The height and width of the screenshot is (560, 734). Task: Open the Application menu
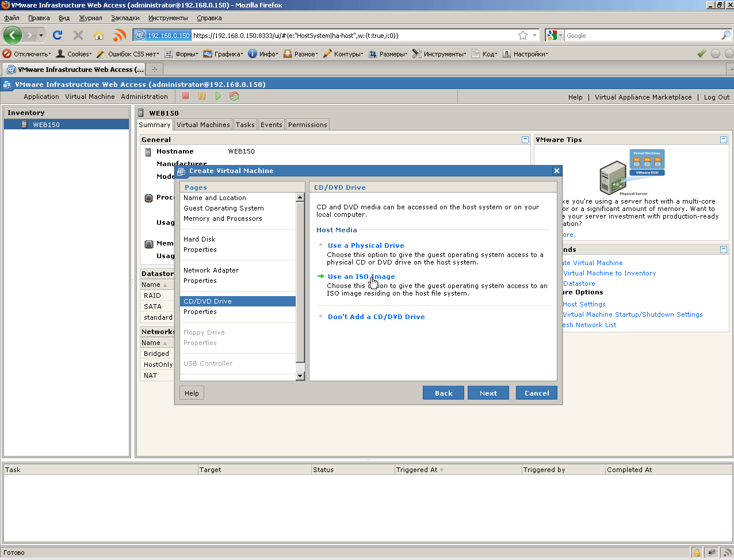[41, 97]
